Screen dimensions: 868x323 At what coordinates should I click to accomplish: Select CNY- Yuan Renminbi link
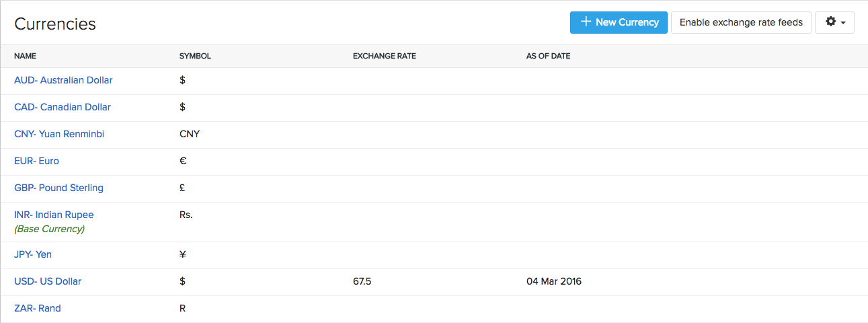(59, 134)
